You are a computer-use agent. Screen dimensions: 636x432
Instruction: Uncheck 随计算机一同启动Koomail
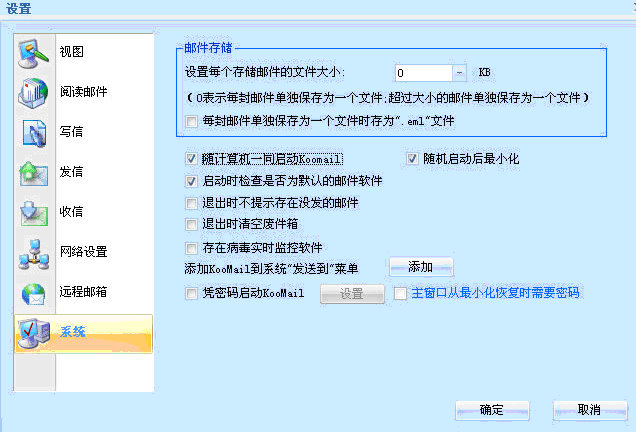[192, 159]
